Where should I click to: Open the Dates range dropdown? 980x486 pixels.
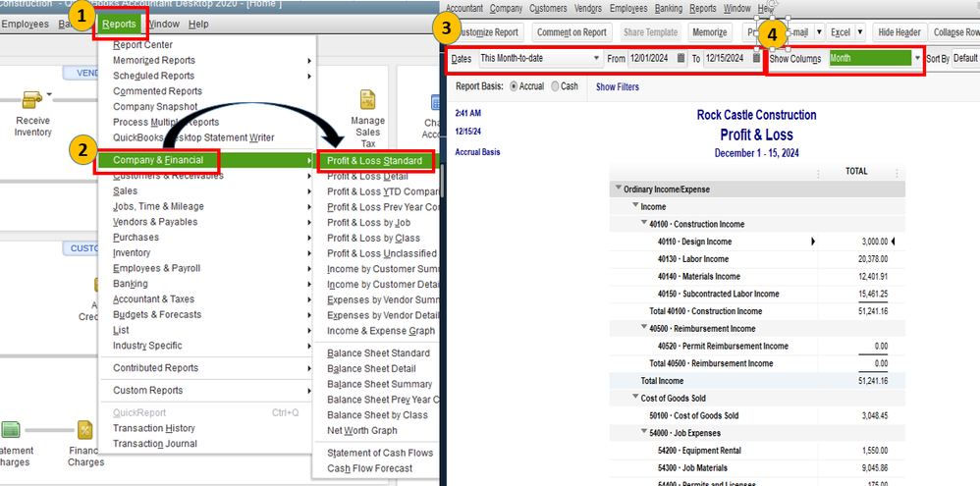pos(597,58)
